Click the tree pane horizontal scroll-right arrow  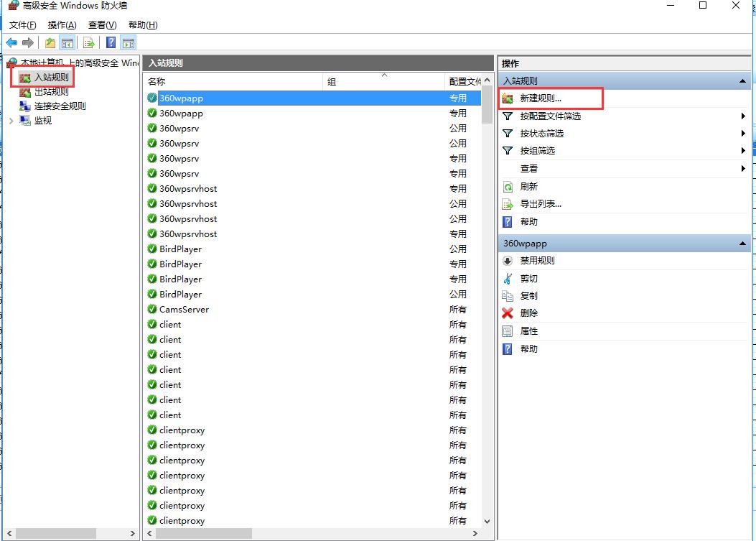coord(133,534)
